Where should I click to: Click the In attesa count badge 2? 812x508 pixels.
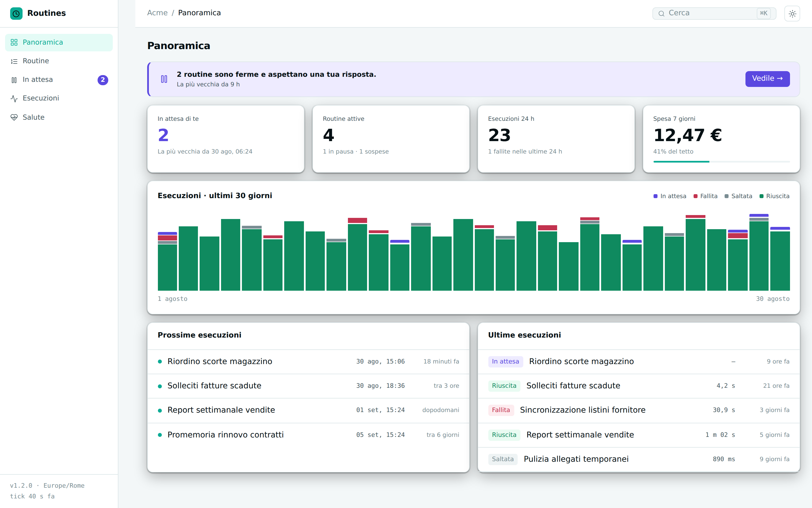pos(103,80)
